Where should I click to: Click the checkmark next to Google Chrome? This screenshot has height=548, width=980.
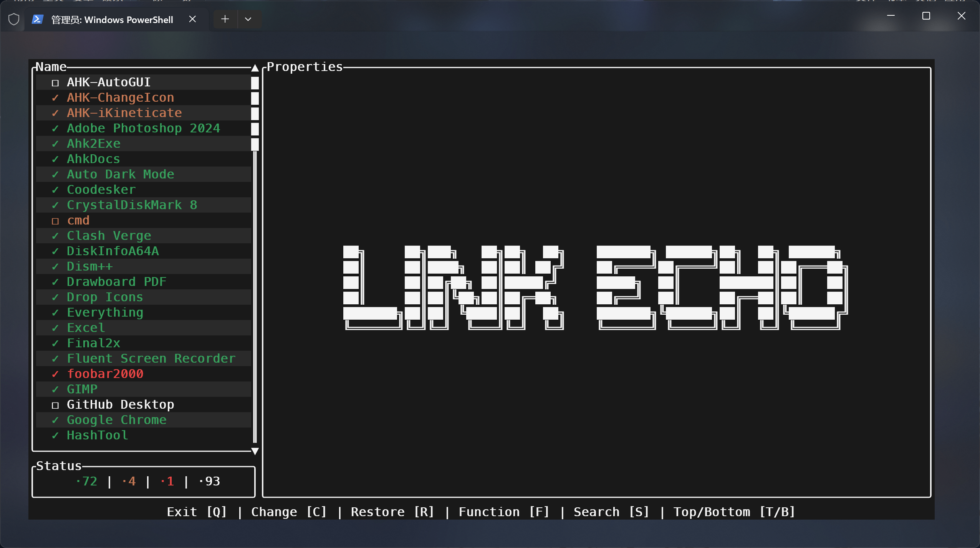point(55,420)
